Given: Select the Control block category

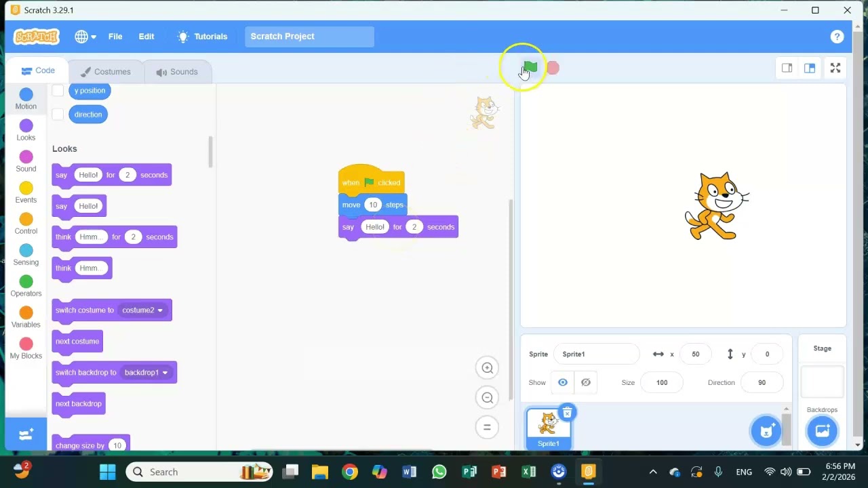Looking at the screenshot, I should (26, 224).
